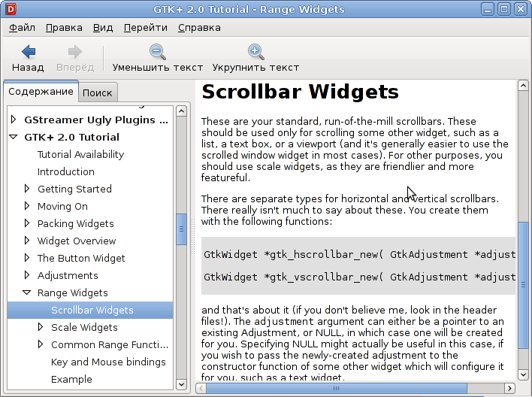
Task: Select the Range Widgets entry
Action: 73,292
